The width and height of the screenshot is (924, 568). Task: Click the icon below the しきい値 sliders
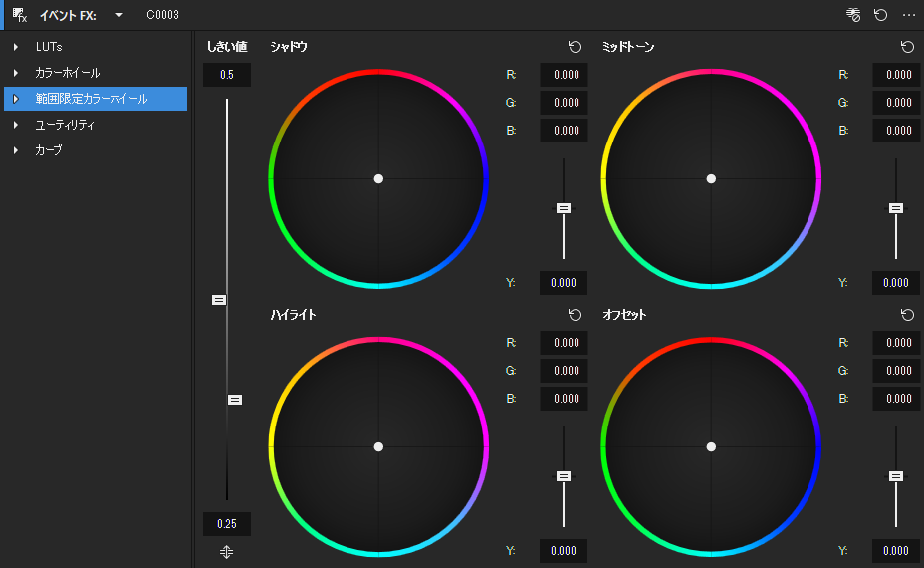227,552
